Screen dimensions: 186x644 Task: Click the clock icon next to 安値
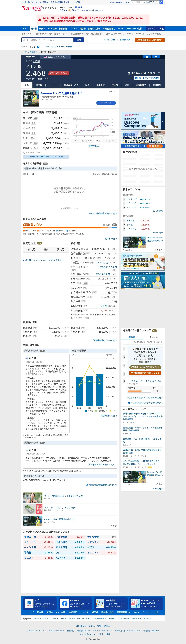point(29,133)
